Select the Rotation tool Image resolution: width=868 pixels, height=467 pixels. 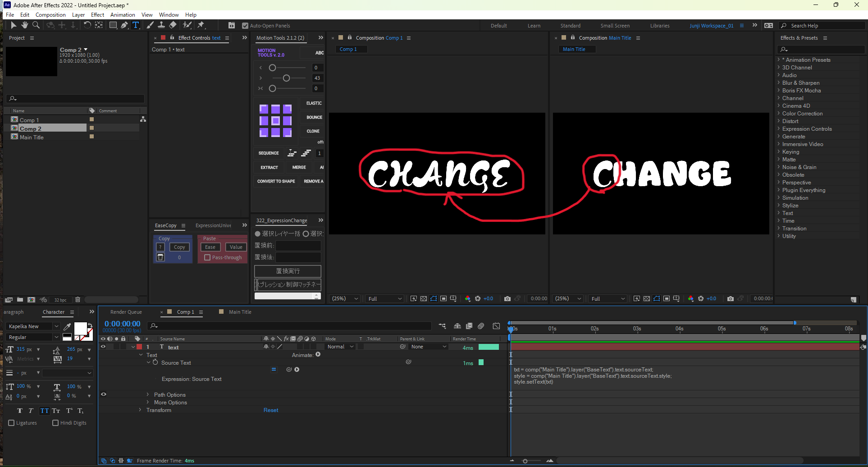pos(87,25)
